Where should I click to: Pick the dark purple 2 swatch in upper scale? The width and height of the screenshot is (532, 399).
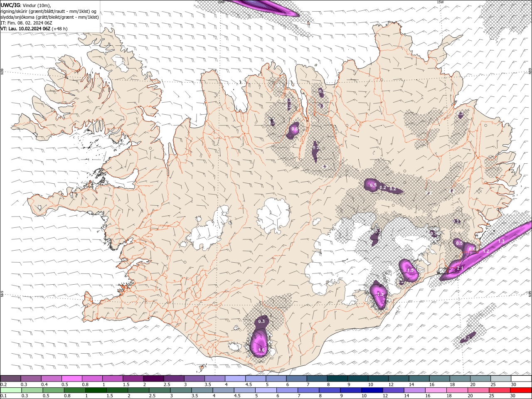154,379
